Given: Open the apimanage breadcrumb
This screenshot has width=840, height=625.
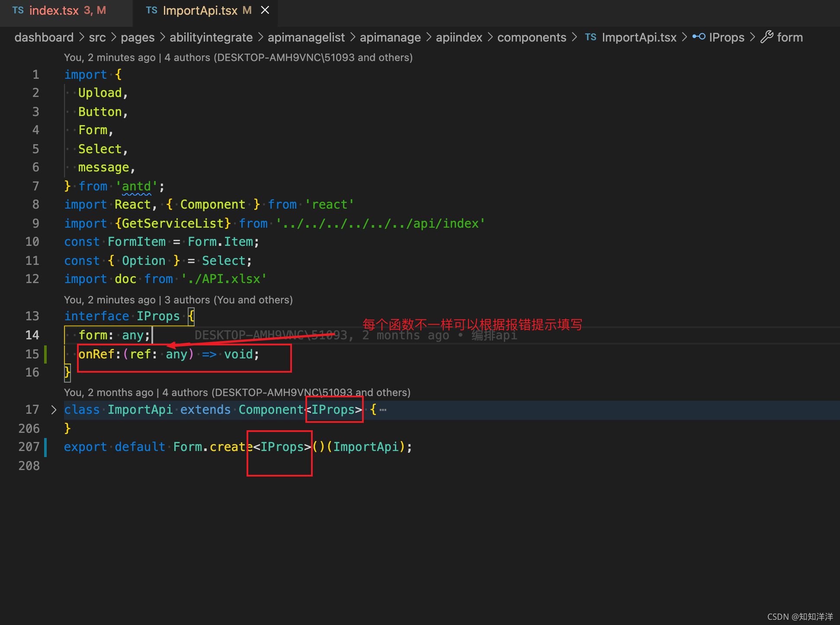Looking at the screenshot, I should (390, 38).
